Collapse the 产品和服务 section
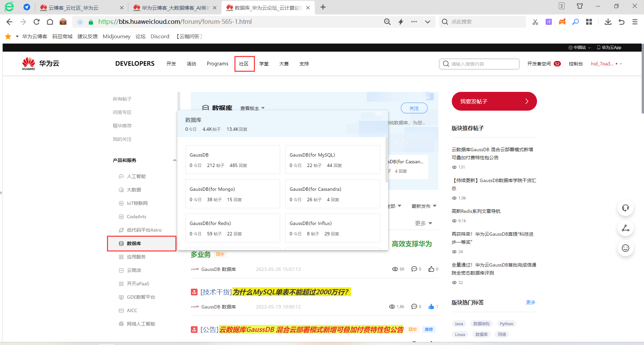Viewport: 644px width, 345px height. click(x=175, y=160)
